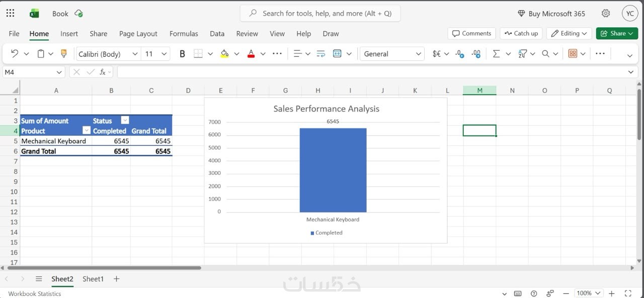Open the font size 11 dropdown
This screenshot has height=298, width=644.
[164, 54]
